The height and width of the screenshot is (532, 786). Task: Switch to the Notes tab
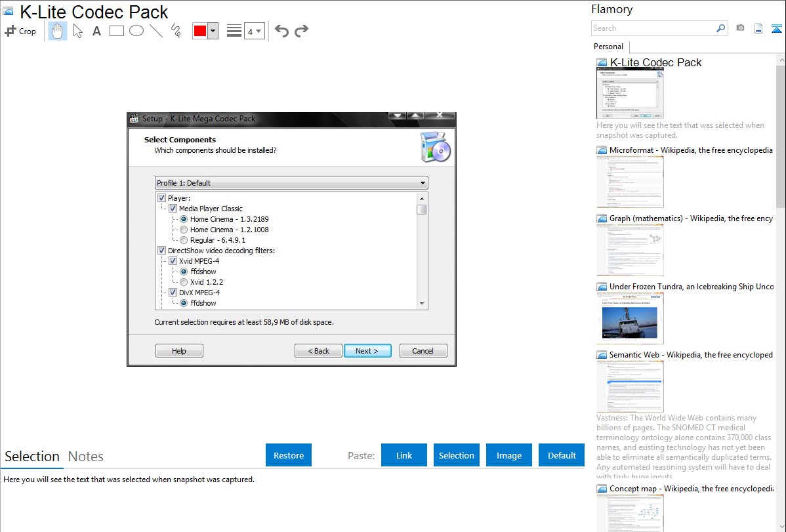click(86, 457)
